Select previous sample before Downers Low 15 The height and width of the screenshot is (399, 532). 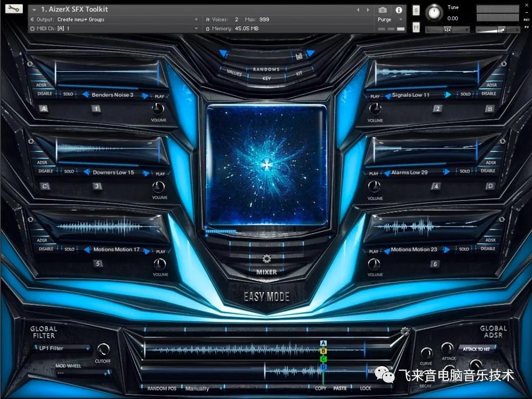pyautogui.click(x=87, y=172)
